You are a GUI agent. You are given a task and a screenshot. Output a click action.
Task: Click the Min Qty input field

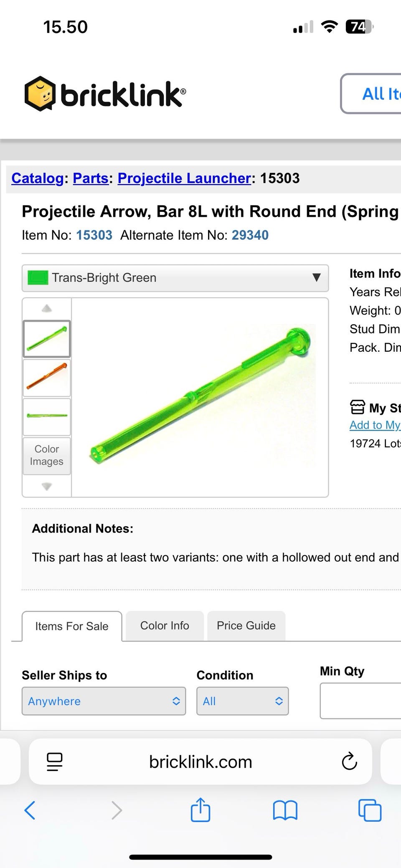point(360,701)
